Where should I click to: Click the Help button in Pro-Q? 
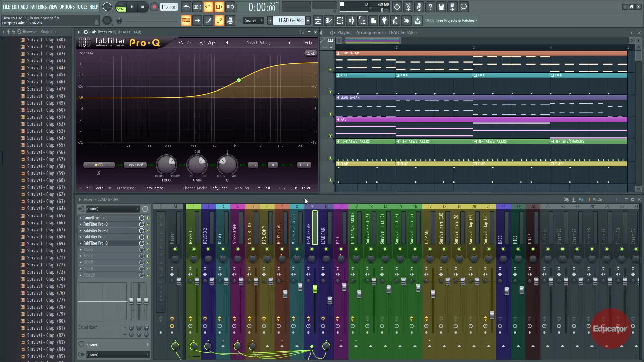(308, 43)
